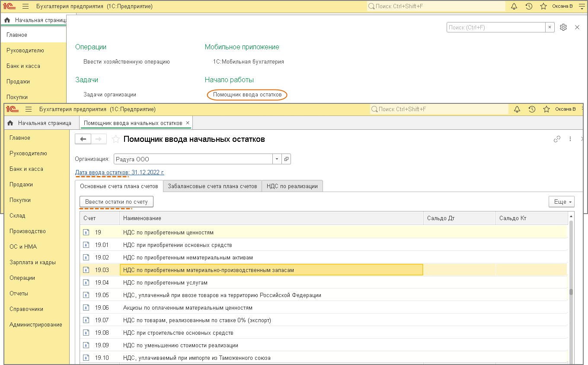Close the menu panel in back window
The width and height of the screenshot is (588, 365).
577,27
